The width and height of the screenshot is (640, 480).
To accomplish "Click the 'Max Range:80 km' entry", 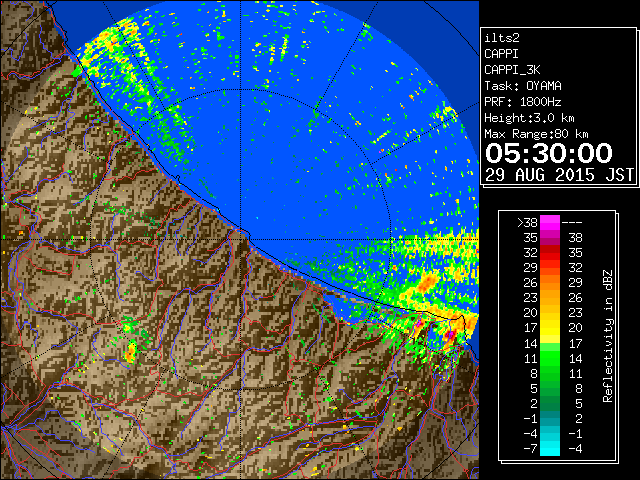I will click(x=536, y=134).
